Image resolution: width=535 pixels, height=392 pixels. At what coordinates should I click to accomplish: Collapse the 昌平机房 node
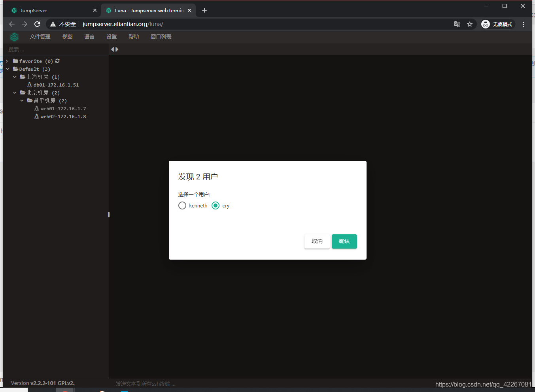click(x=22, y=100)
